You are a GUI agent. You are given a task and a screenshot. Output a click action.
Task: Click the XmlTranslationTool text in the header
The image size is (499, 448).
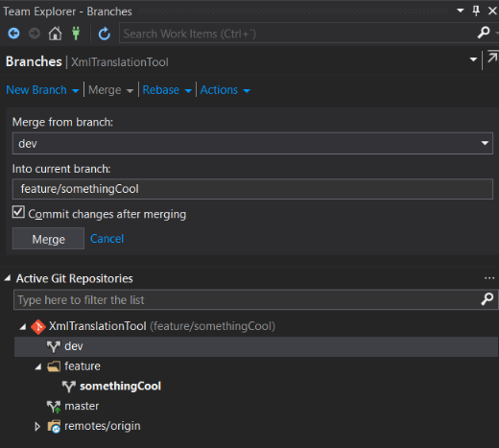click(120, 62)
